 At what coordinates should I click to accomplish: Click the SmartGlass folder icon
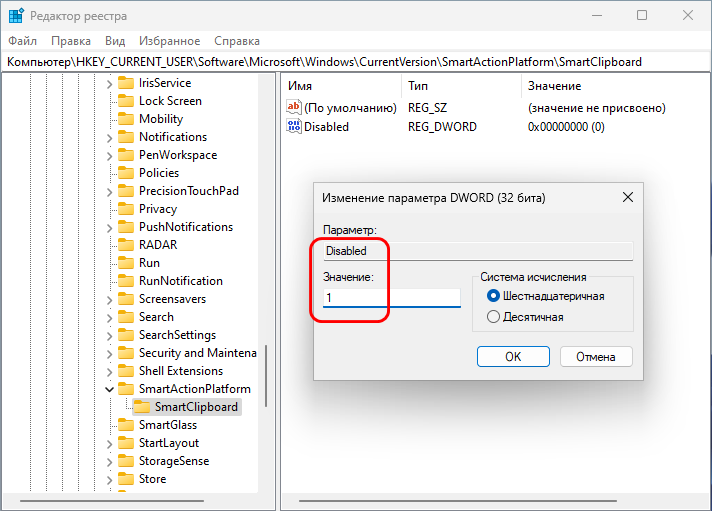[126, 425]
